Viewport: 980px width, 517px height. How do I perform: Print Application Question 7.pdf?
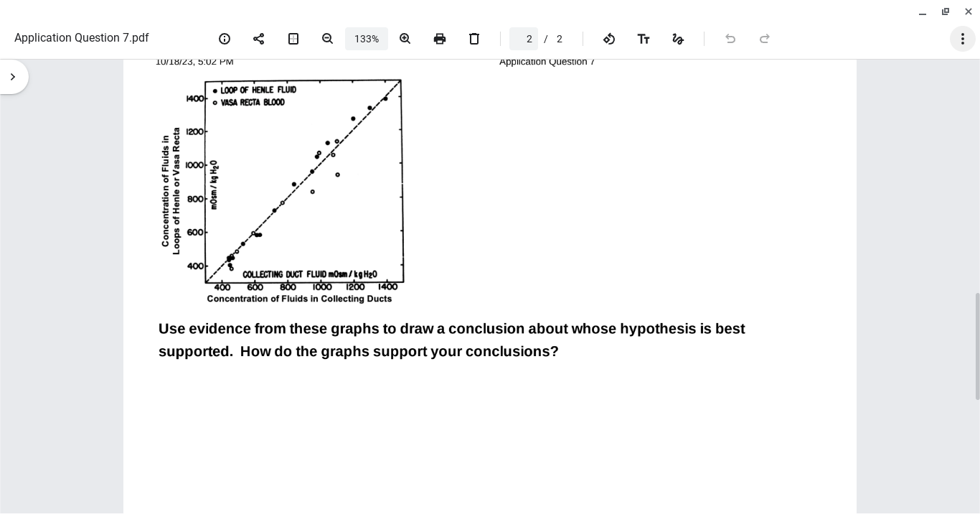[x=440, y=39]
